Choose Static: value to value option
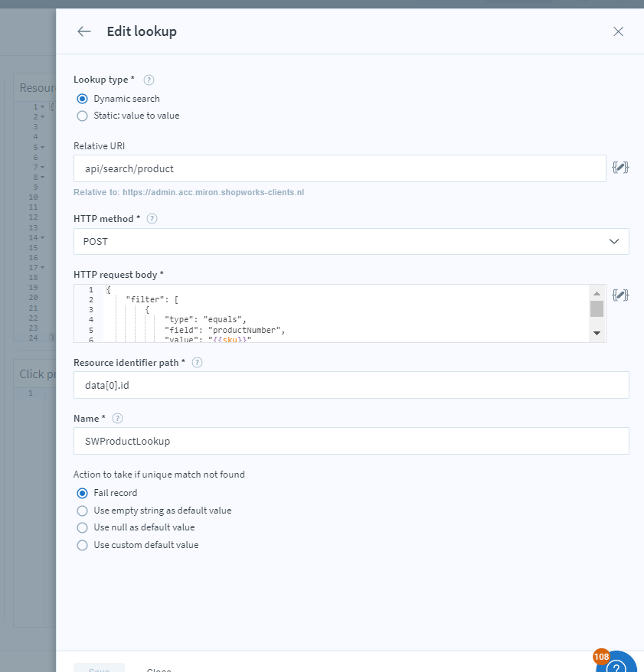Viewport: 644px width, 672px height. (83, 116)
